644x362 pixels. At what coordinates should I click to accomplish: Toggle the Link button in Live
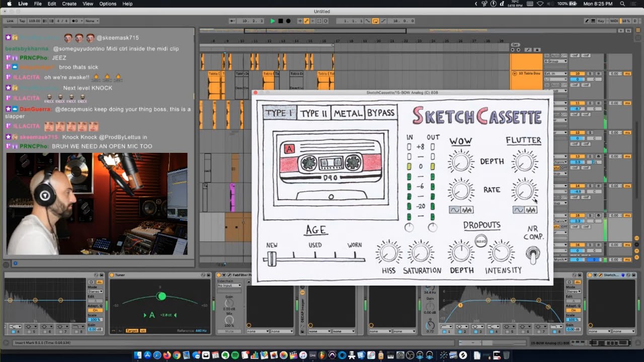[x=11, y=21]
